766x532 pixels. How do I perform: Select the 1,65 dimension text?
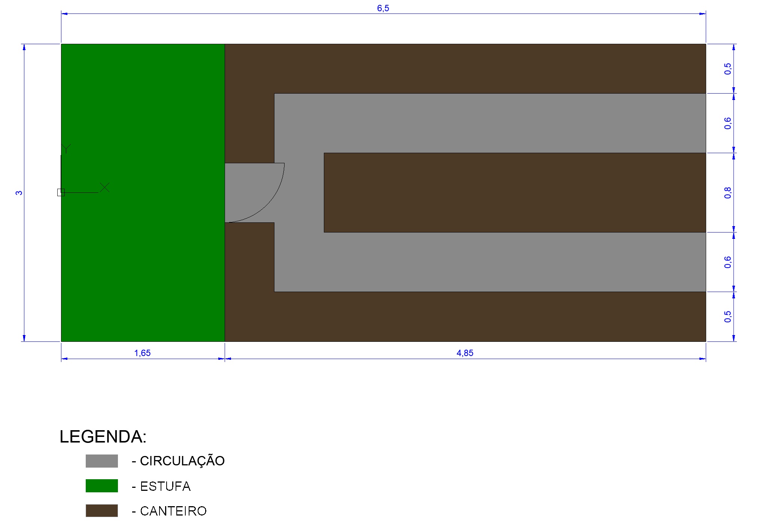tap(142, 353)
